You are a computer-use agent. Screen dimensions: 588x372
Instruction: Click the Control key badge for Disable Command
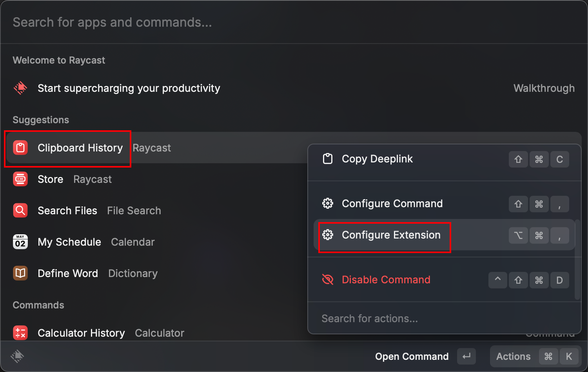click(498, 280)
